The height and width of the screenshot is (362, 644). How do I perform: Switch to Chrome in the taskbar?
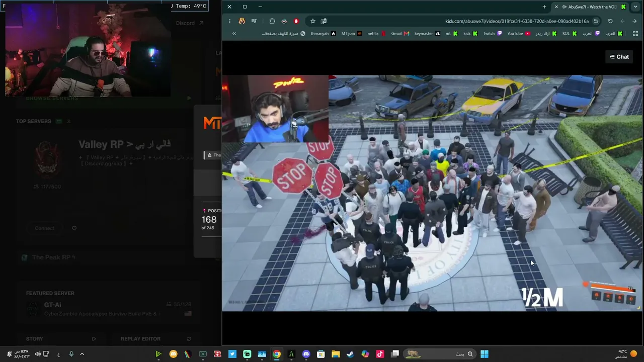[x=277, y=354]
